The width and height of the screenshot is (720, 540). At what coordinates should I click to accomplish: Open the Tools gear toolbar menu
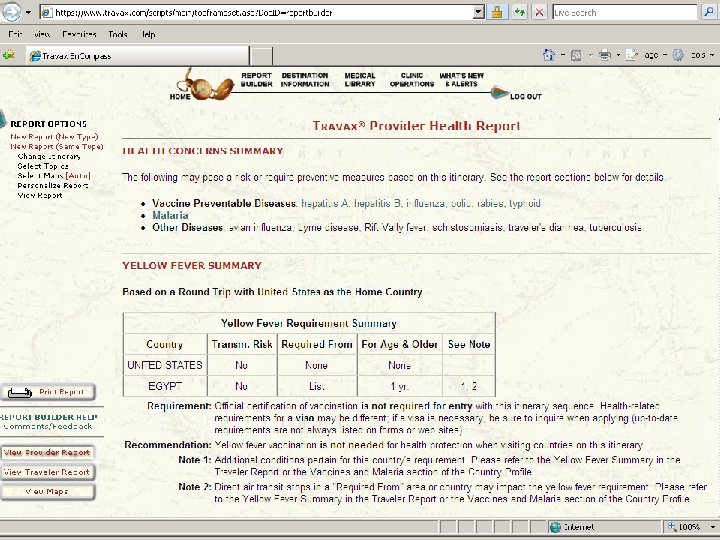(x=693, y=55)
